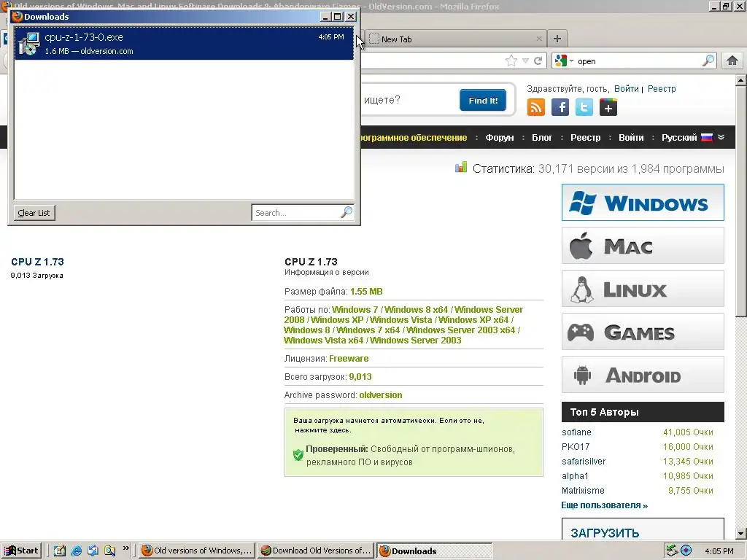Select the Games category button

point(643,332)
